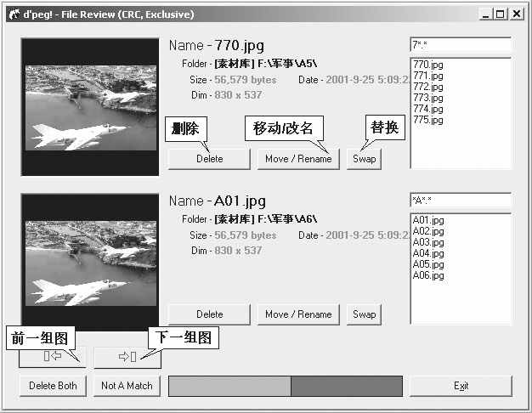Select A03.jpg in lower file list
The width and height of the screenshot is (532, 413).
point(428,242)
